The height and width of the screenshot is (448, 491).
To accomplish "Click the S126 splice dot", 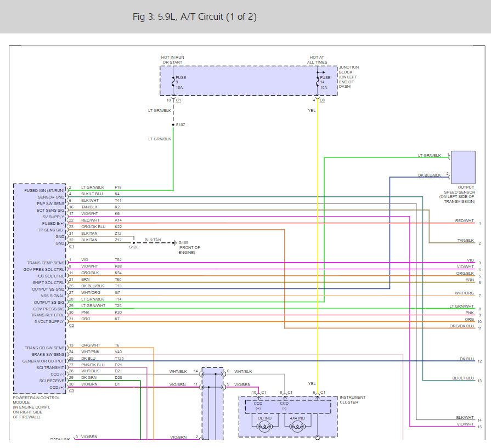I will click(133, 242).
